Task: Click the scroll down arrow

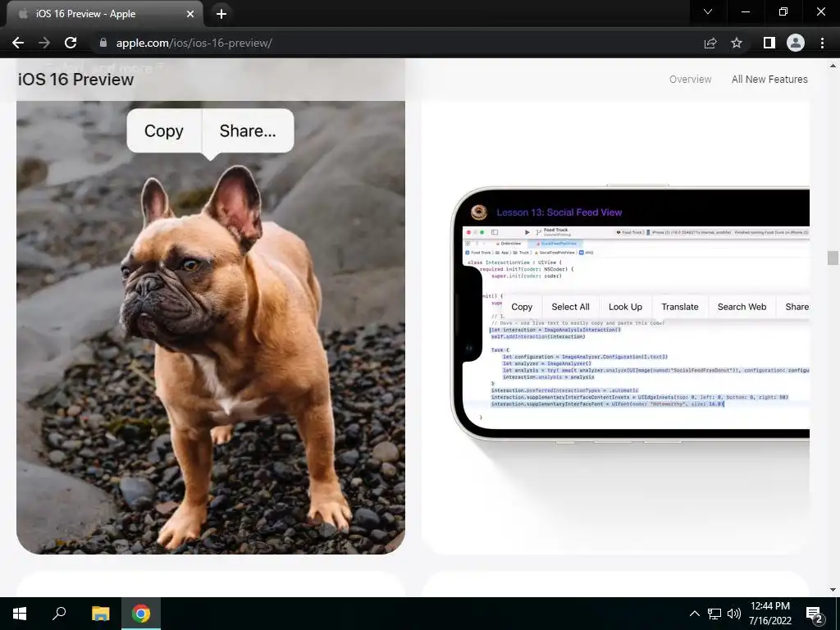Action: [833, 589]
